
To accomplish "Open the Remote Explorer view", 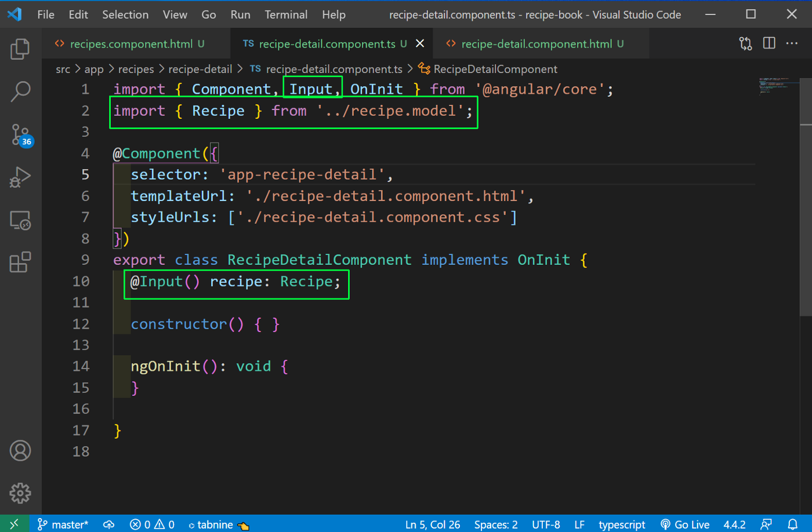I will click(20, 220).
